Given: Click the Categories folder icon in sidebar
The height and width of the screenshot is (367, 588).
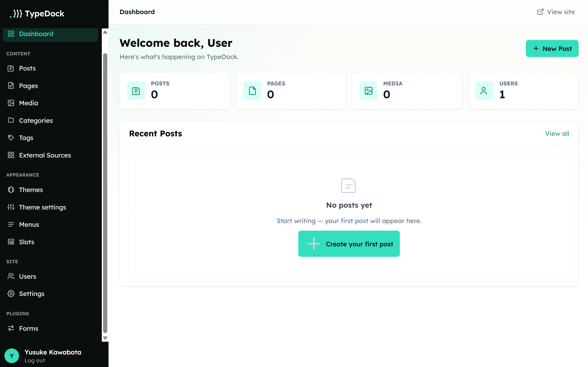Looking at the screenshot, I should 11,120.
